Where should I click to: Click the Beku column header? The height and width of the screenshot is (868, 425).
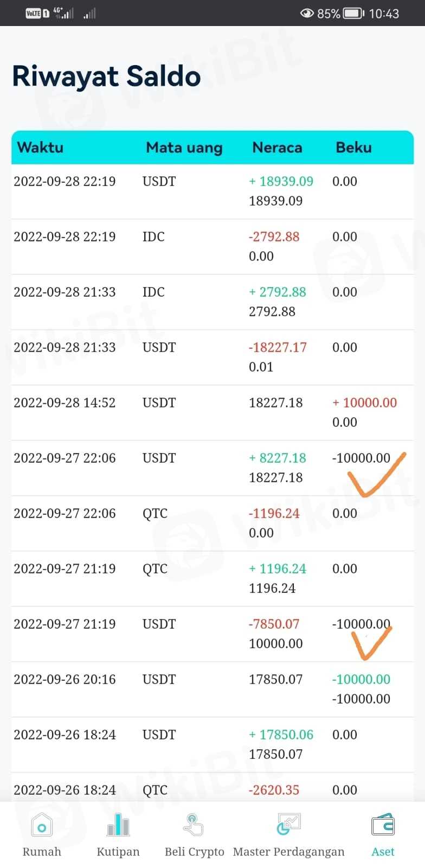(353, 148)
